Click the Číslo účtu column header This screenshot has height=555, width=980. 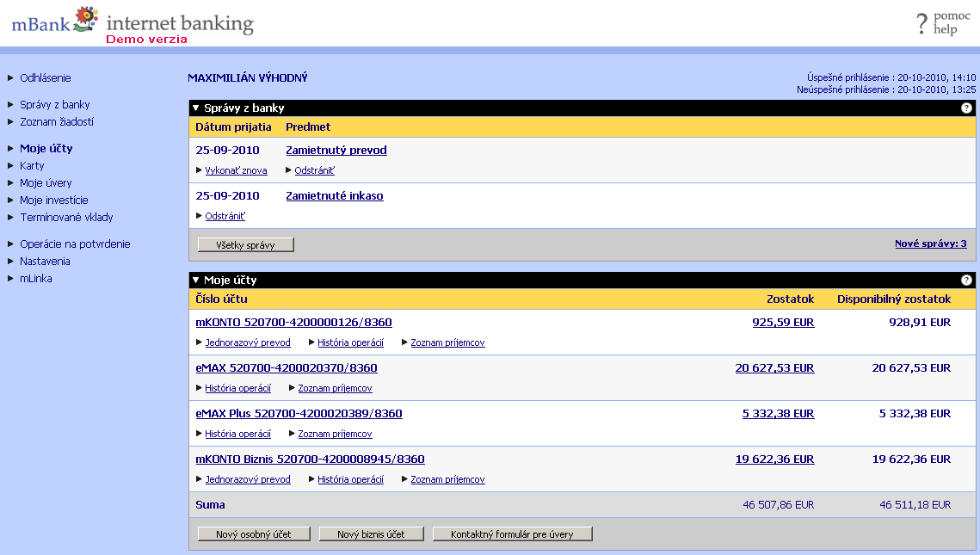[221, 299]
